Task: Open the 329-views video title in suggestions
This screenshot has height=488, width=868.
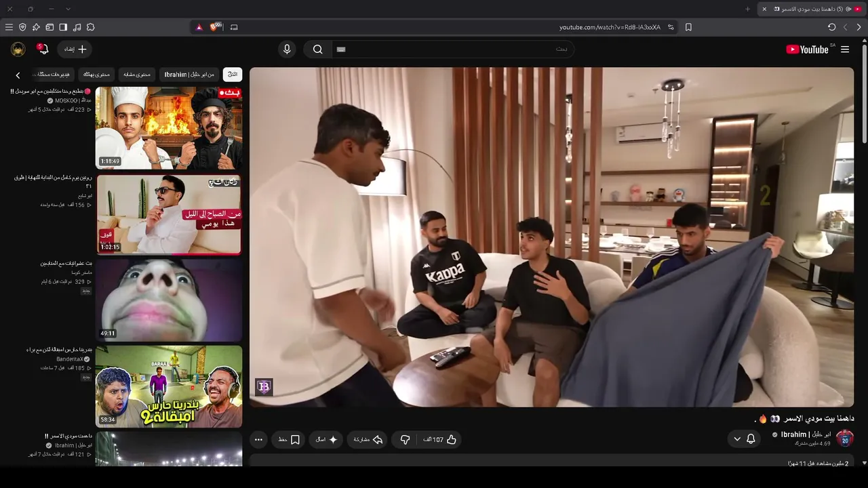Action: coord(66,263)
